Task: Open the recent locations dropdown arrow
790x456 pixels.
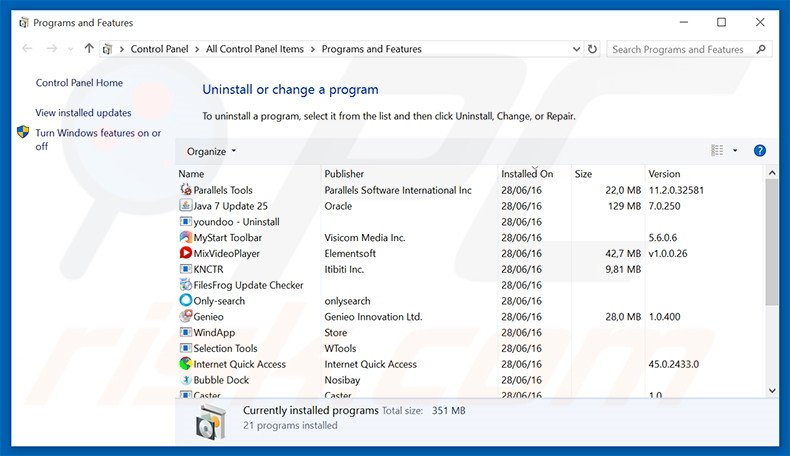Action: click(71, 49)
